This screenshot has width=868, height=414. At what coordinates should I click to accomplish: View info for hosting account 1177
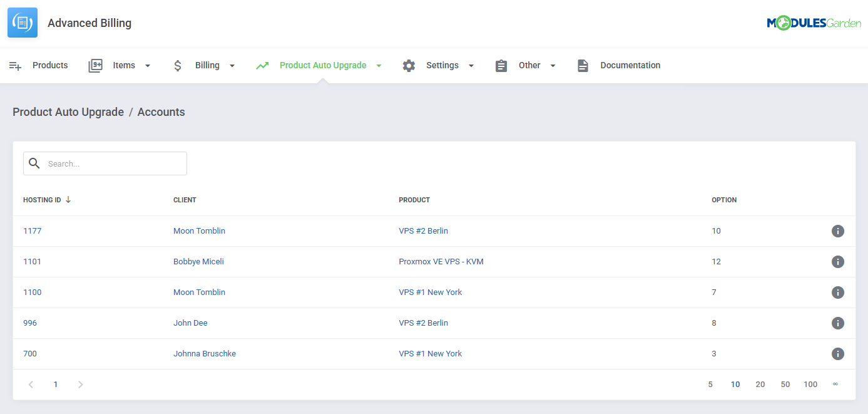(838, 230)
